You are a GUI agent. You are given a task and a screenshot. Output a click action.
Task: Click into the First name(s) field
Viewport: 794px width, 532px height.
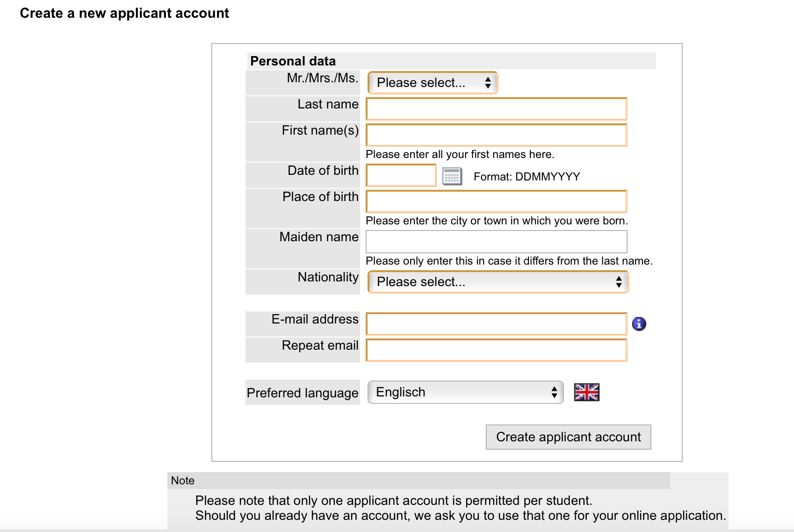pyautogui.click(x=496, y=135)
